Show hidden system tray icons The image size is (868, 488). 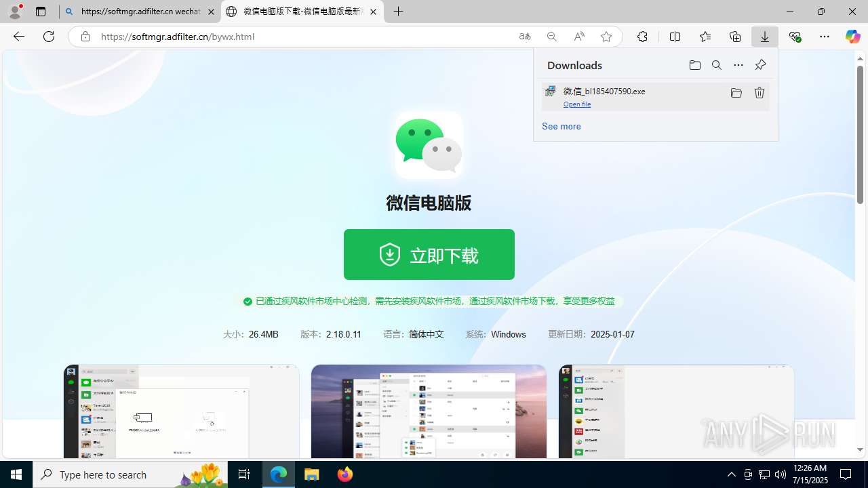click(731, 474)
